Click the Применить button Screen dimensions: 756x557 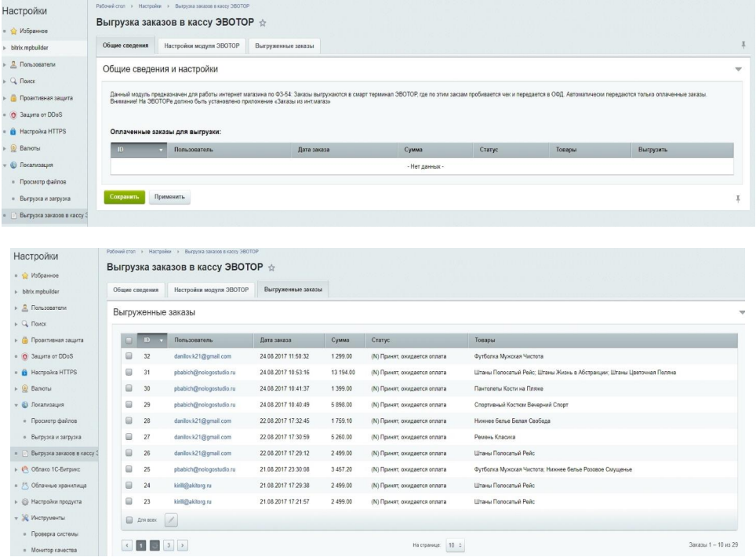pos(169,197)
